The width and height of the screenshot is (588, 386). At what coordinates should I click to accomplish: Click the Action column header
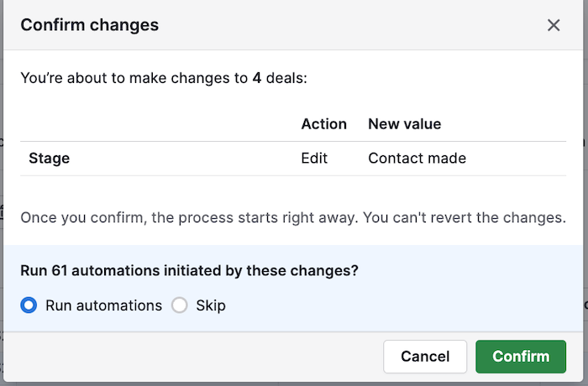coord(323,123)
